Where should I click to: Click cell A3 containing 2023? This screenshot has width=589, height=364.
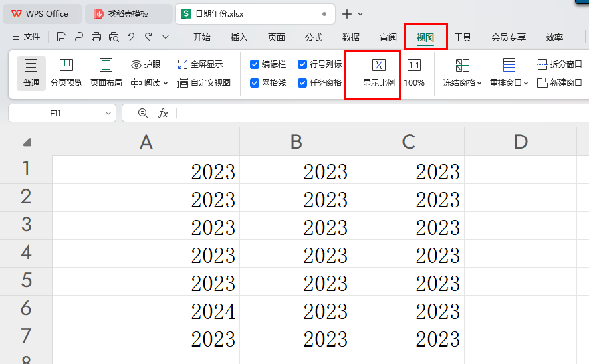click(146, 226)
